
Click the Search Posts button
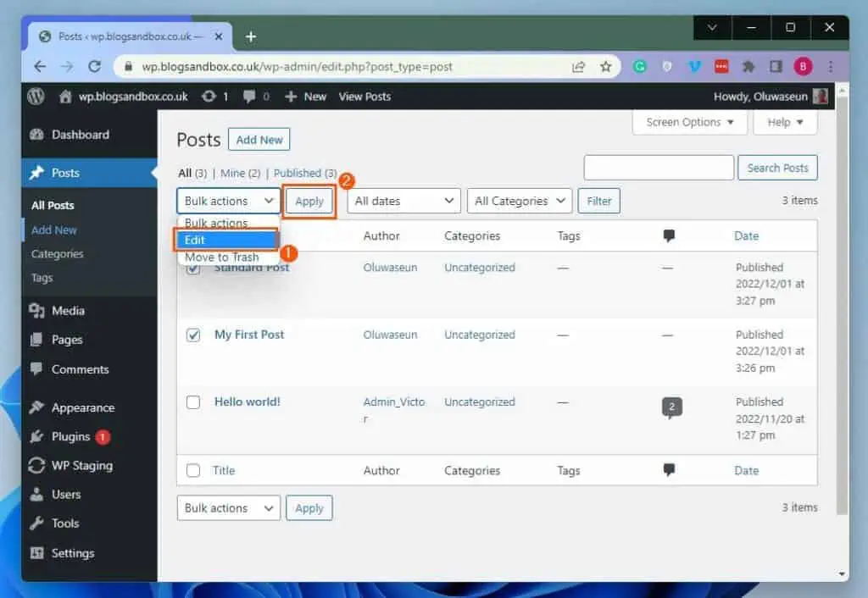[777, 168]
